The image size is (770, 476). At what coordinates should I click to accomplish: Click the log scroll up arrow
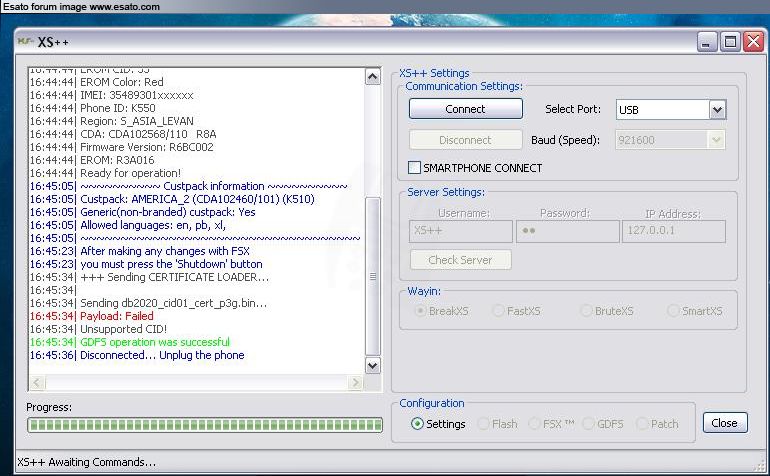pos(373,77)
